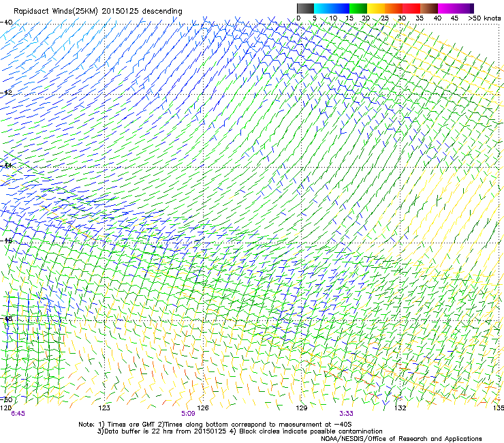Click the longitude label '132'
Viewport: 504px width, 443px height.
[x=400, y=408]
